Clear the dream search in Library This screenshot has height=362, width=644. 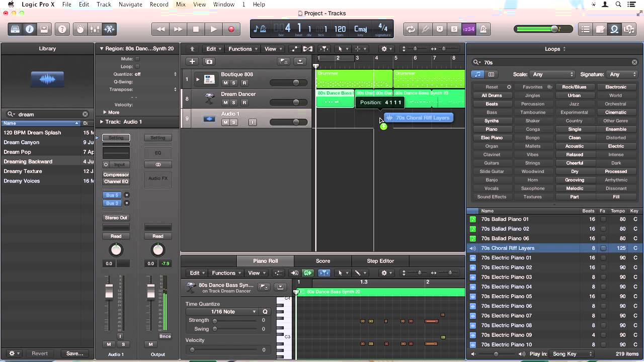click(85, 114)
